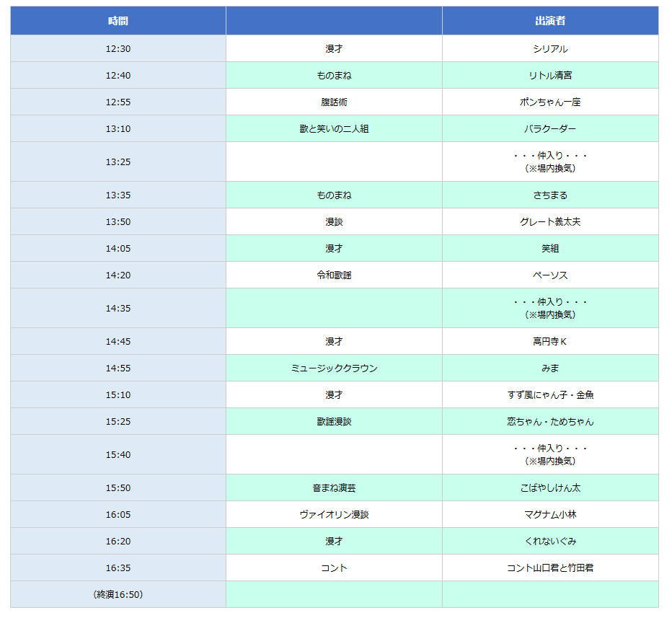The image size is (672, 618).
Task: Click 歌と笑いの二人組 genre cell
Action: (335, 128)
